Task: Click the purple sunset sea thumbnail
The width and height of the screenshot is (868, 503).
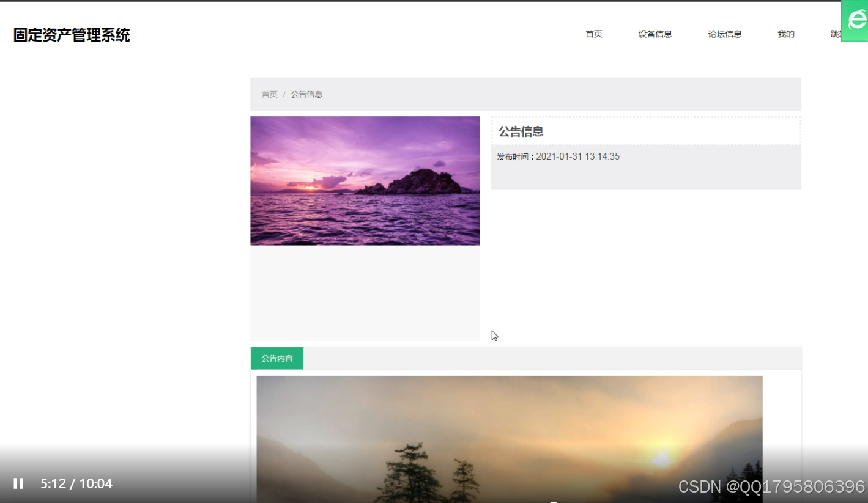Action: 365,180
